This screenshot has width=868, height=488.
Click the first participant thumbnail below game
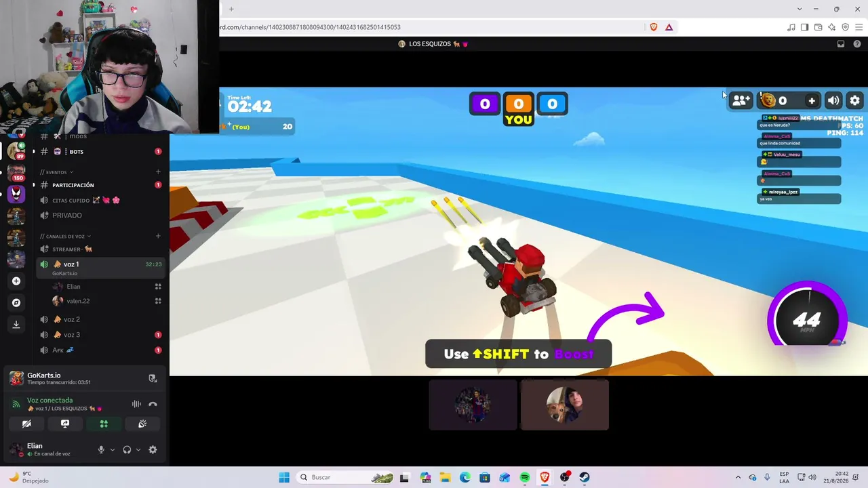click(473, 405)
